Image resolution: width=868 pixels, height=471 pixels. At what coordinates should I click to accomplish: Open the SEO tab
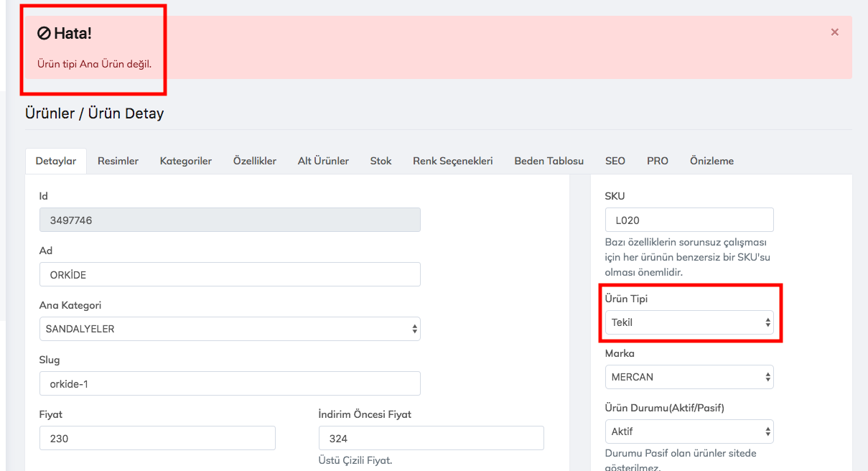[x=615, y=161]
